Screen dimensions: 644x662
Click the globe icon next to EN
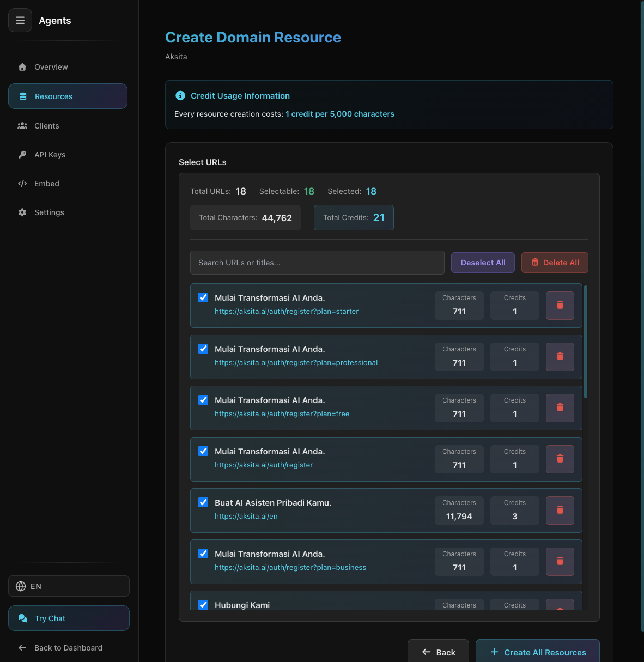tap(20, 586)
